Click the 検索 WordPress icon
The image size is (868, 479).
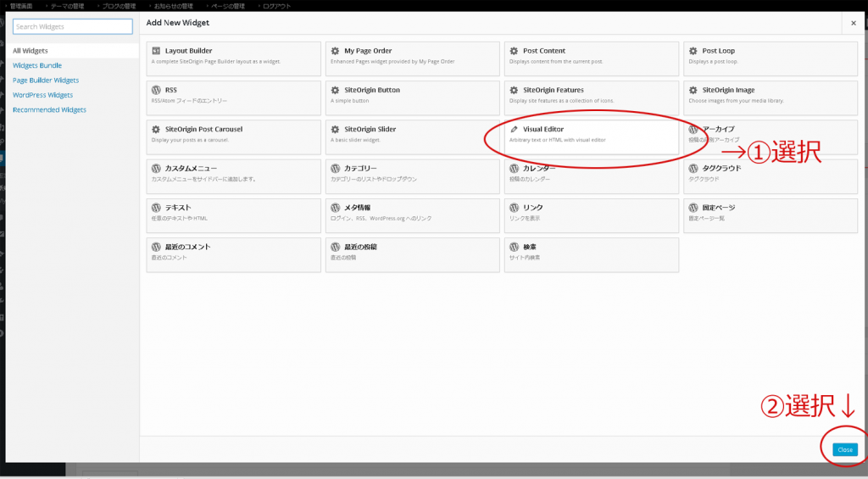pyautogui.click(x=514, y=247)
